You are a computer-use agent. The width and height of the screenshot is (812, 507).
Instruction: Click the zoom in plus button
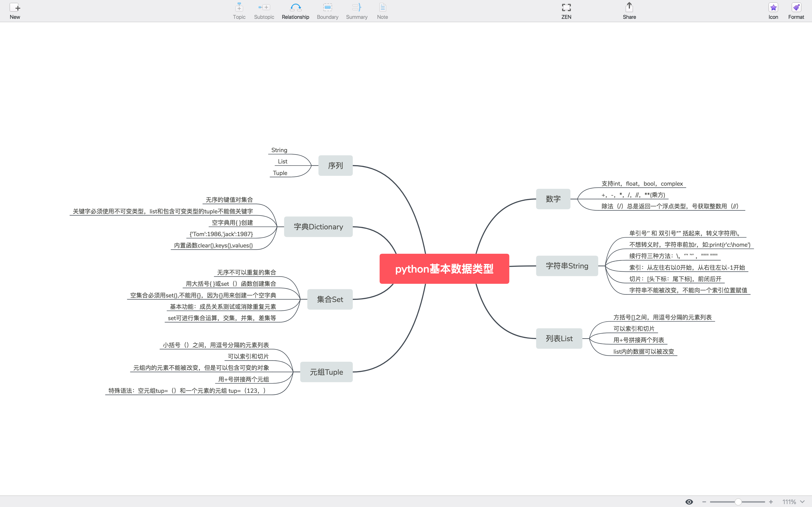pyautogui.click(x=771, y=502)
